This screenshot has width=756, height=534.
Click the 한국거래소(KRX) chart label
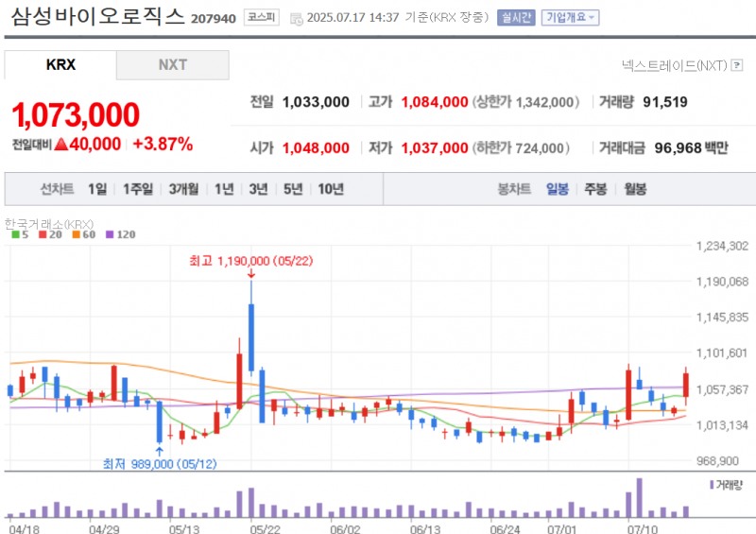(49, 224)
